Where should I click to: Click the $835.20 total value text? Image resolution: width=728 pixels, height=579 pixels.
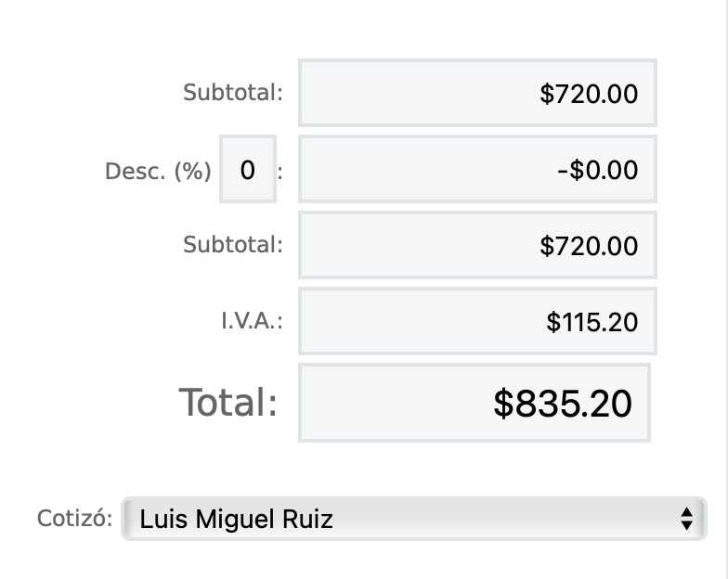click(x=563, y=404)
